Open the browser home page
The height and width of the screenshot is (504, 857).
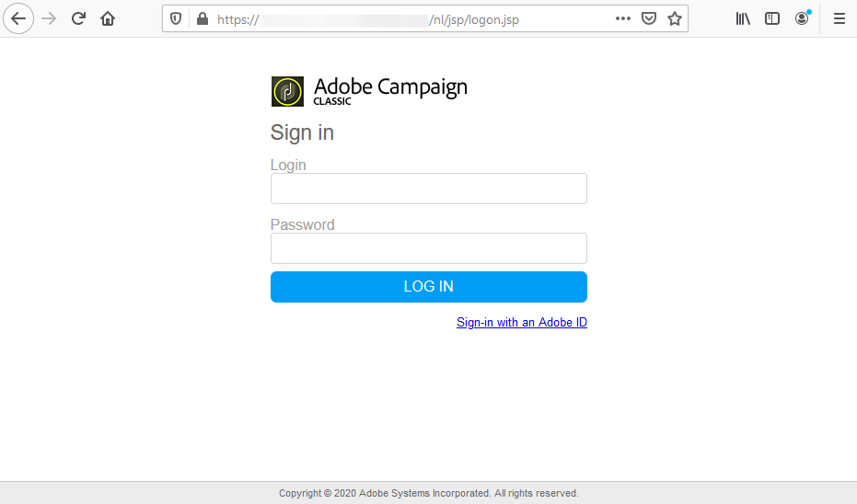tap(108, 18)
